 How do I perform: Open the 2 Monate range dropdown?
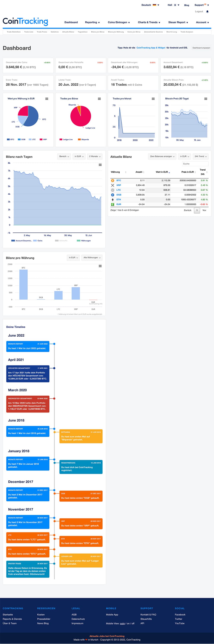point(95,157)
